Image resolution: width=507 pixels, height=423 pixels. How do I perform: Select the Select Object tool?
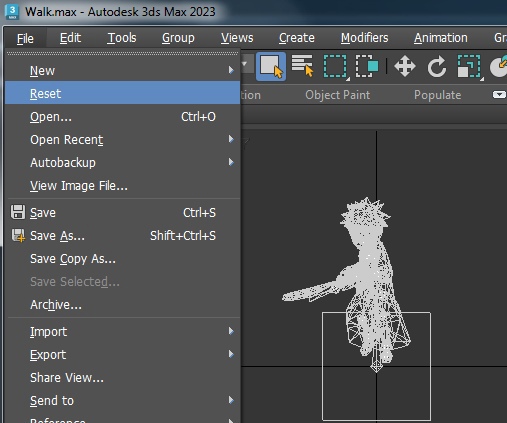(x=271, y=66)
